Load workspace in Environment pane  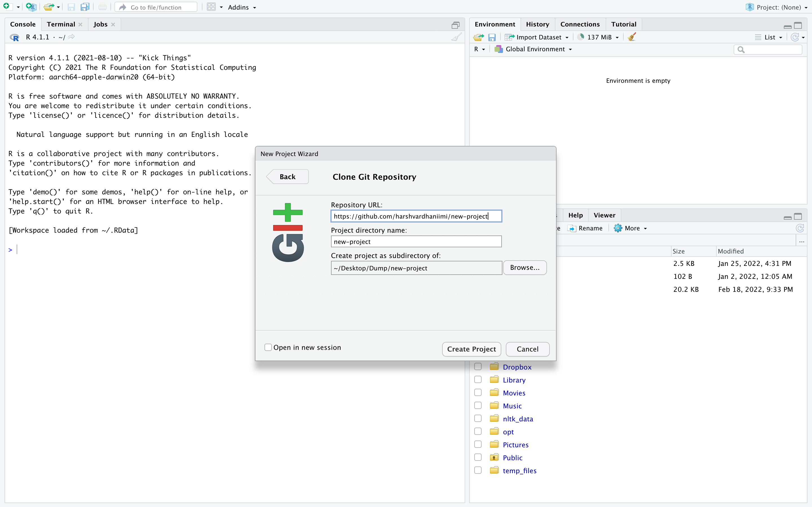click(x=478, y=37)
